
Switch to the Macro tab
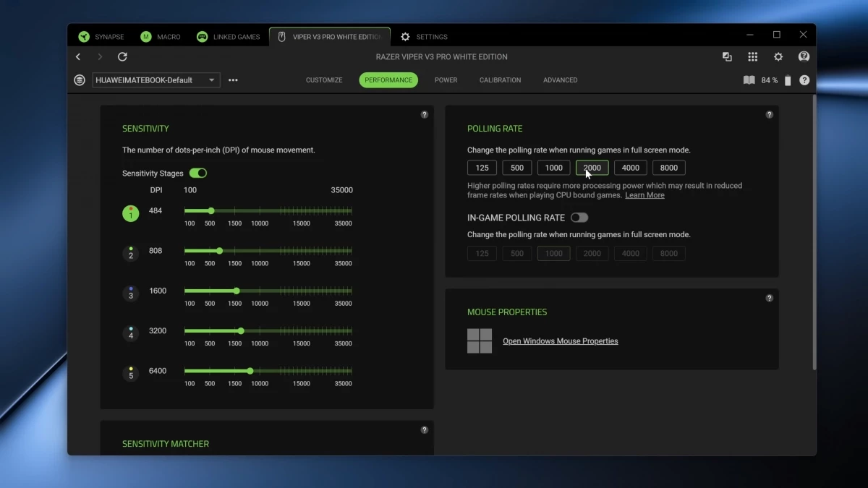pos(161,37)
